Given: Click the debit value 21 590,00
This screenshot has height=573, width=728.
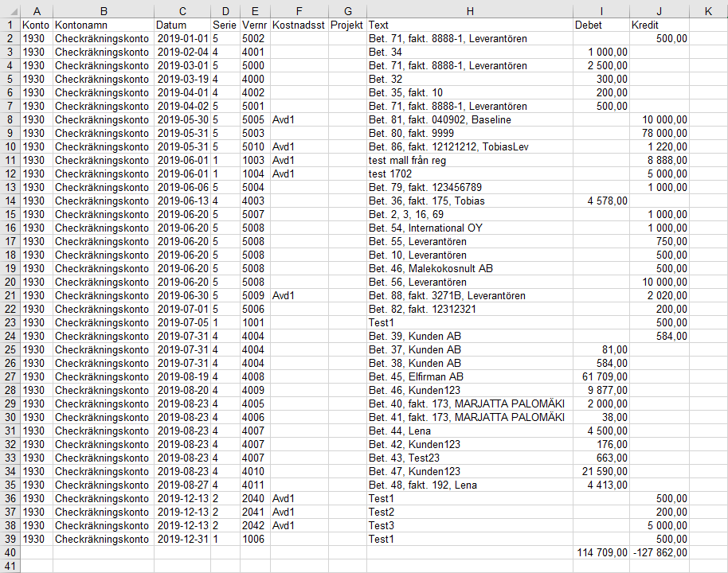Looking at the screenshot, I should click(601, 471).
